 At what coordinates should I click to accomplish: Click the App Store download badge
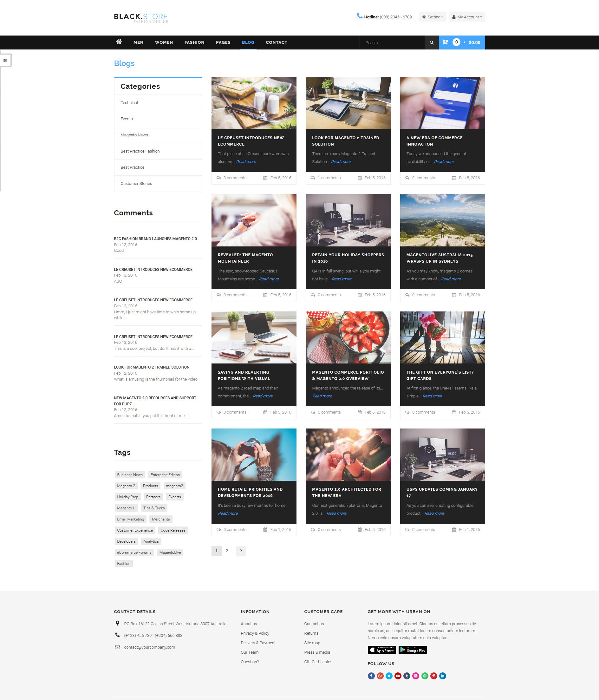coord(382,650)
